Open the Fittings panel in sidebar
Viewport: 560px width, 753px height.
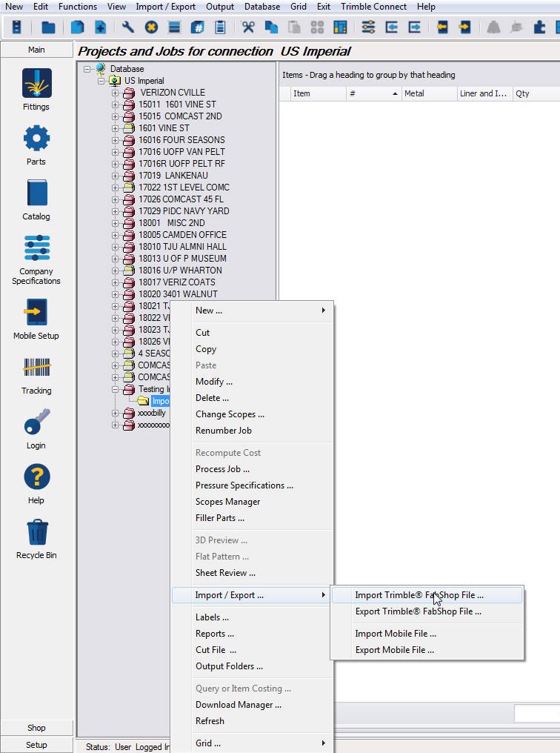point(36,84)
